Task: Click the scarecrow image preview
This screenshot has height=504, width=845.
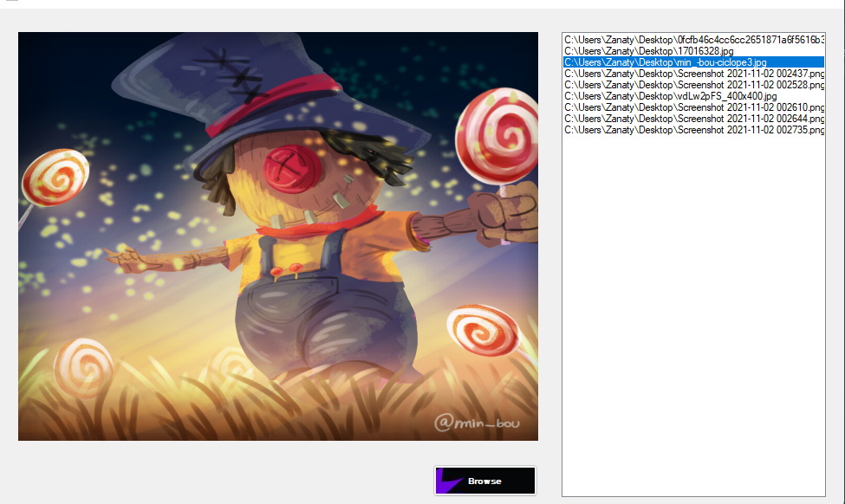Action: pos(278,236)
